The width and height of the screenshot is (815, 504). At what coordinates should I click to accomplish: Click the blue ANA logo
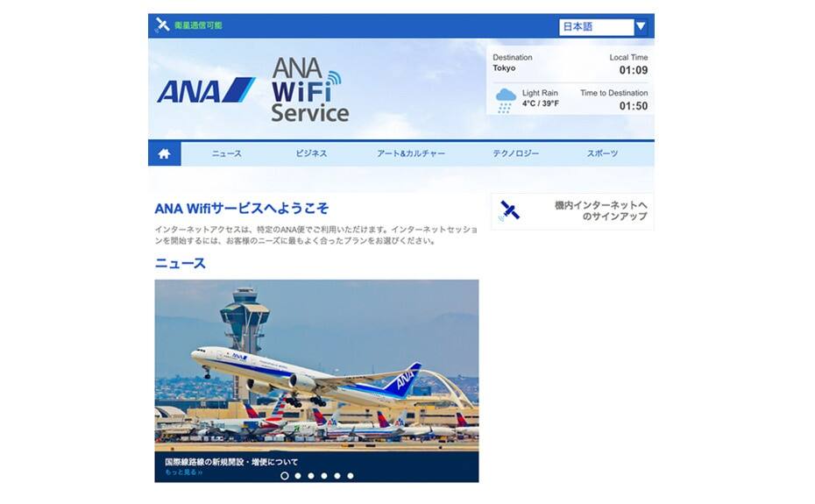206,90
